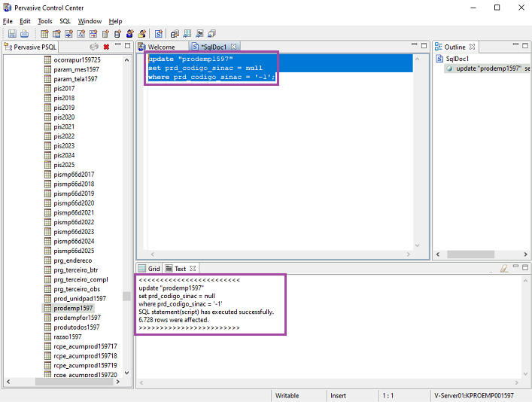The image size is (532, 402).
Task: Minimize the Pervasive PSQL panel
Action: pos(117,47)
